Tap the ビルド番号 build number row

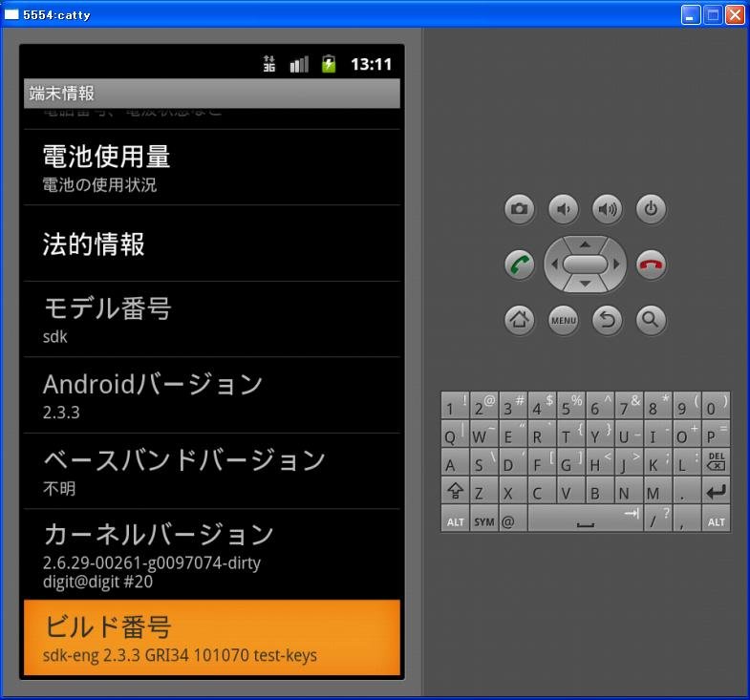click(211, 638)
